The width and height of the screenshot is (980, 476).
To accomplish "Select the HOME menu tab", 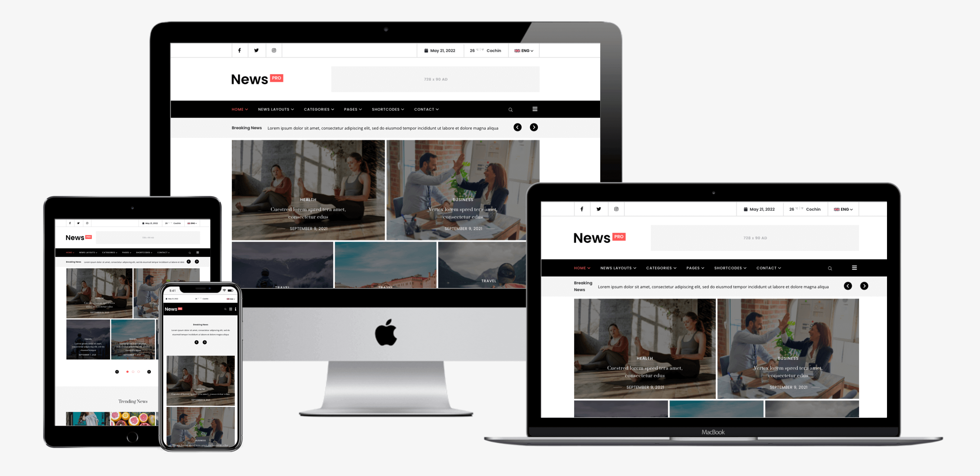I will (x=239, y=109).
